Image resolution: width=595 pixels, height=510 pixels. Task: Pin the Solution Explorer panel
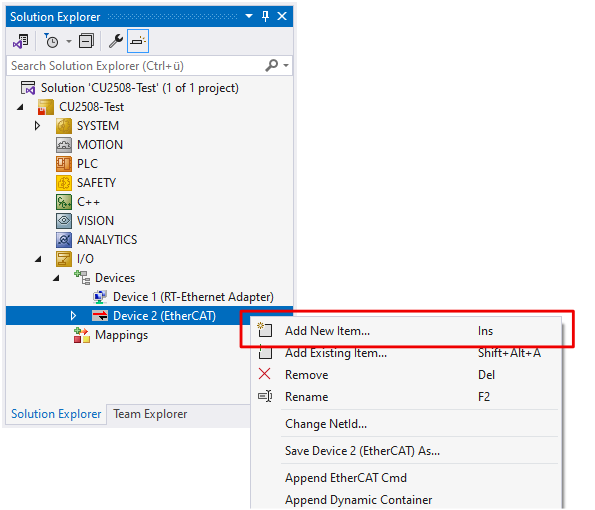pyautogui.click(x=265, y=16)
